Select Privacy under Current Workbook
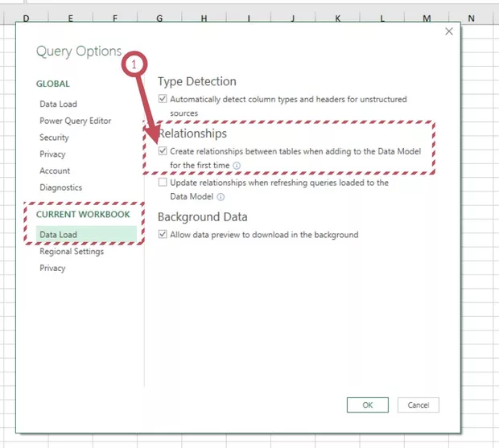Image resolution: width=499 pixels, height=448 pixels. (52, 268)
